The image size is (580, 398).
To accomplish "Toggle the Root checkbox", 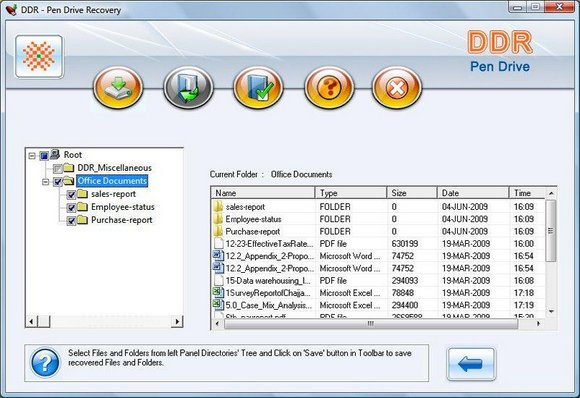I will (44, 156).
